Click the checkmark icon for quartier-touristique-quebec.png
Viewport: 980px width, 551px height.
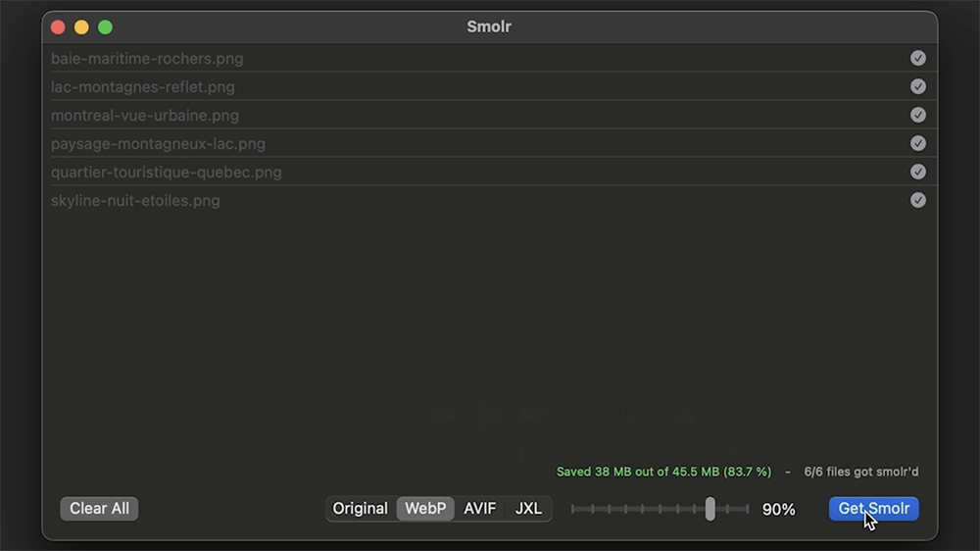pos(917,172)
